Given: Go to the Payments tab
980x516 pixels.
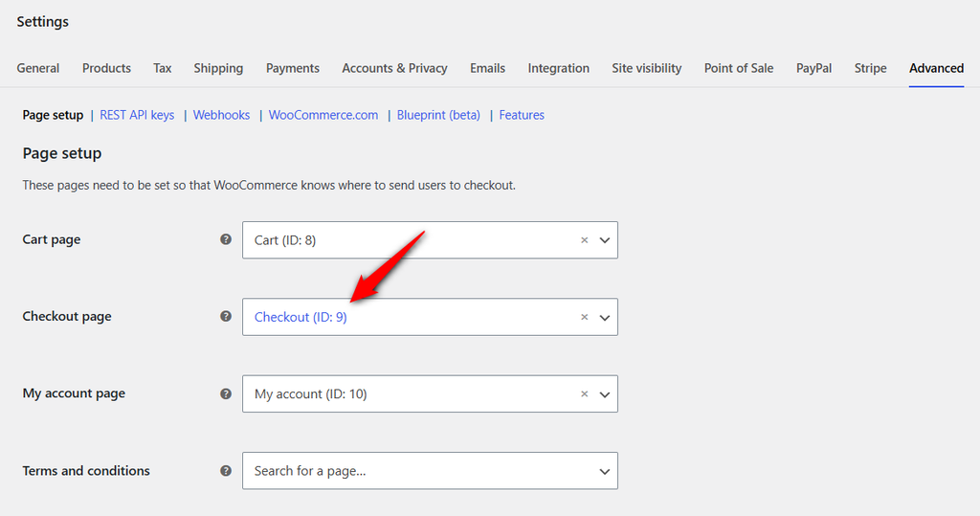Looking at the screenshot, I should coord(293,68).
